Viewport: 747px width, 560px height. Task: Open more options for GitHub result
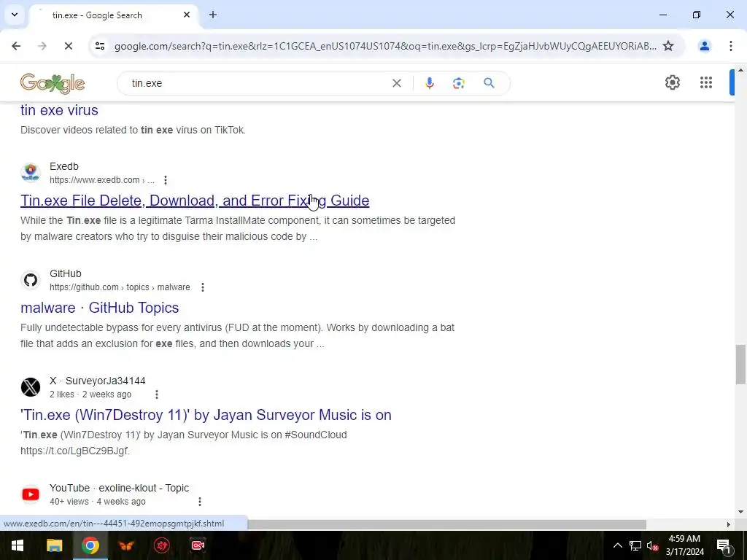tap(203, 287)
